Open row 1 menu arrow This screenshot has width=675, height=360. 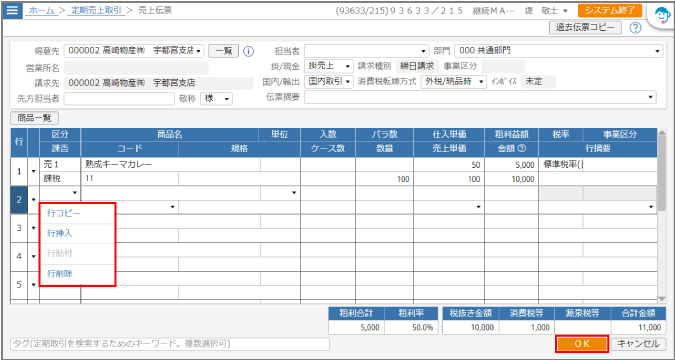coord(34,171)
